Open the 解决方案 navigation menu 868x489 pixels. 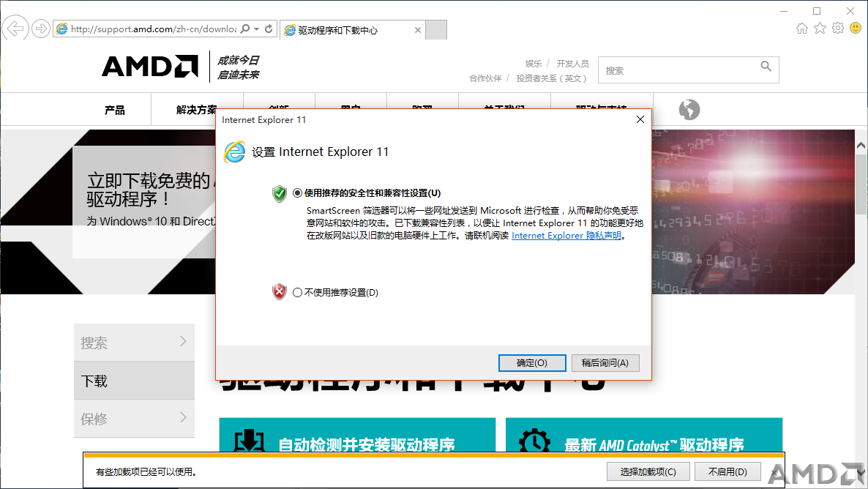(x=197, y=110)
